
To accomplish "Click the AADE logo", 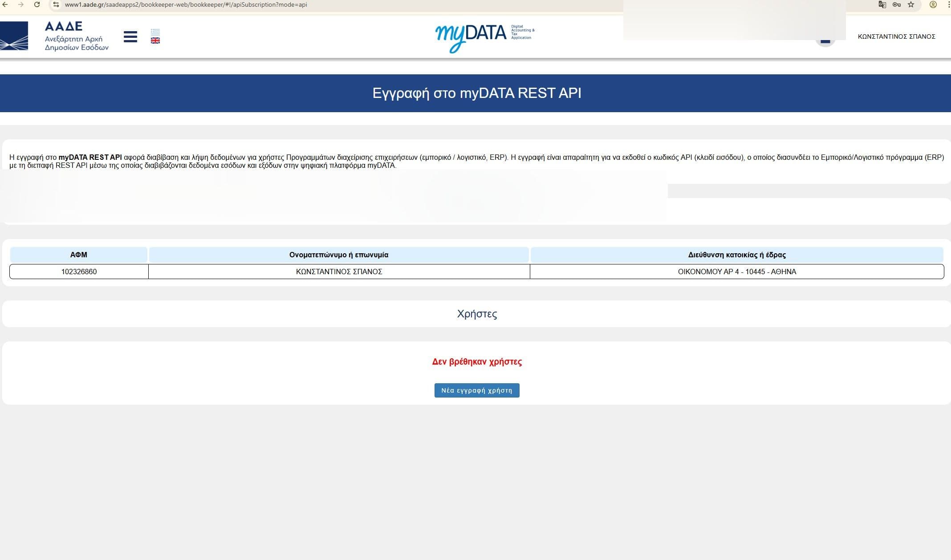I will (54, 36).
